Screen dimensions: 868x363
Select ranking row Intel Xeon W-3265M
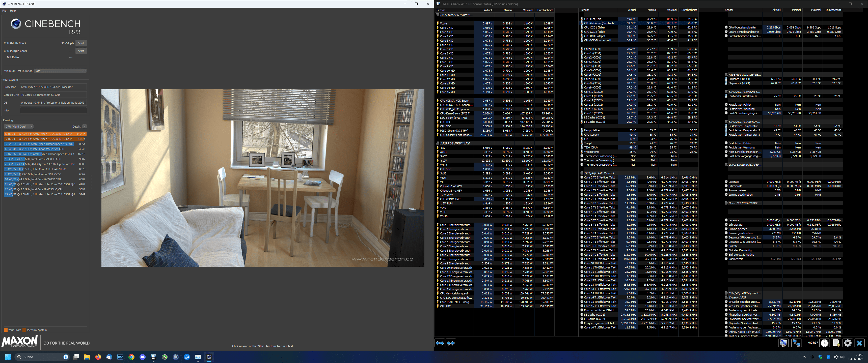45,149
